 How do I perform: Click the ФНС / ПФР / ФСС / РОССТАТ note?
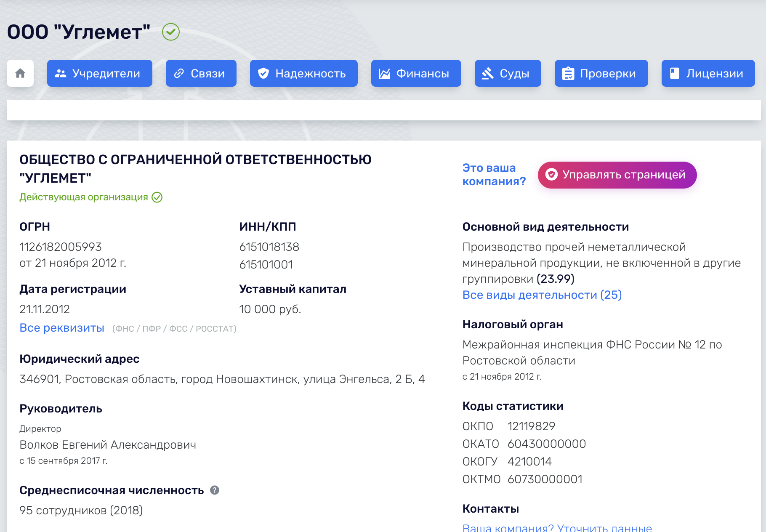point(174,329)
